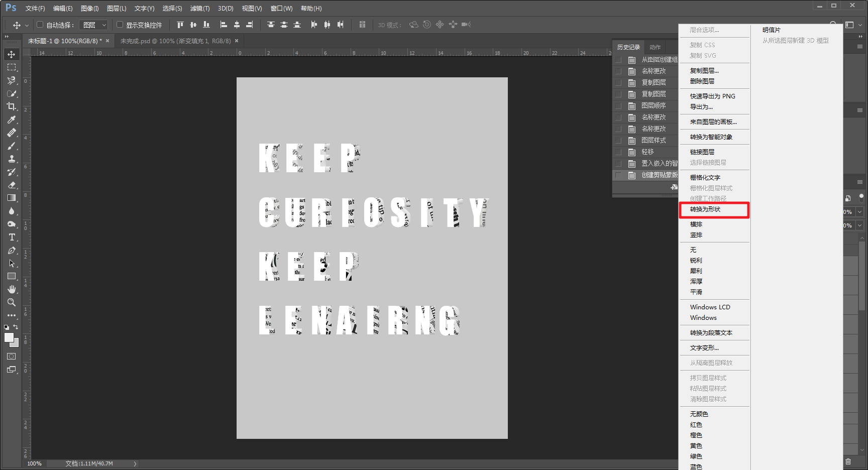Select the Path Selection tool
The width and height of the screenshot is (868, 470).
click(x=12, y=263)
